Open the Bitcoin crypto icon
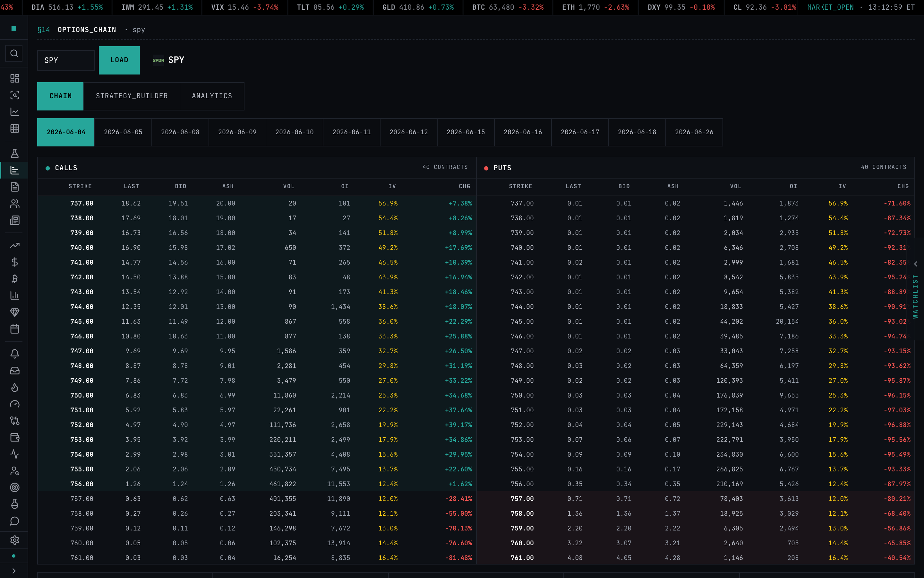This screenshot has height=578, width=924. 14,279
